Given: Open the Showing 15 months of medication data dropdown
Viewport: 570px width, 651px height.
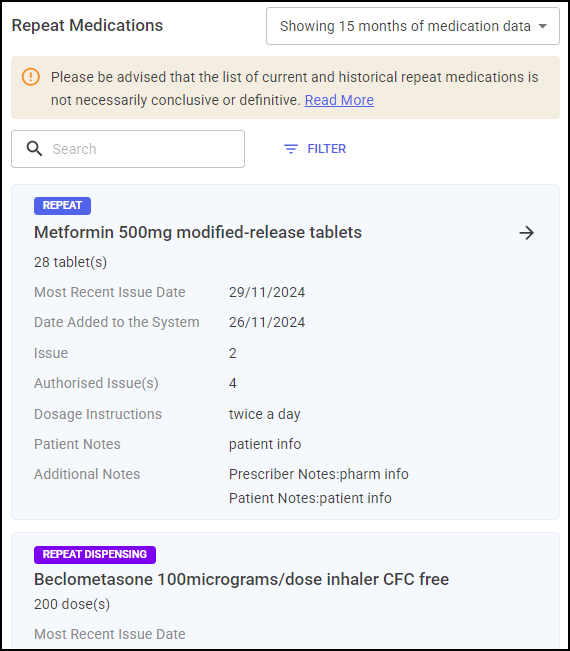Looking at the screenshot, I should (x=413, y=26).
